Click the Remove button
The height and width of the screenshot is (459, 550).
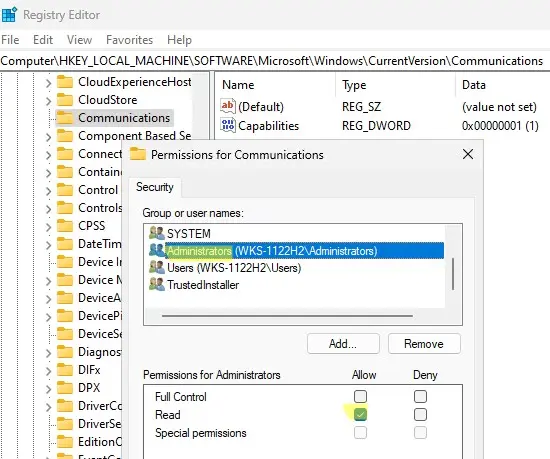424,344
